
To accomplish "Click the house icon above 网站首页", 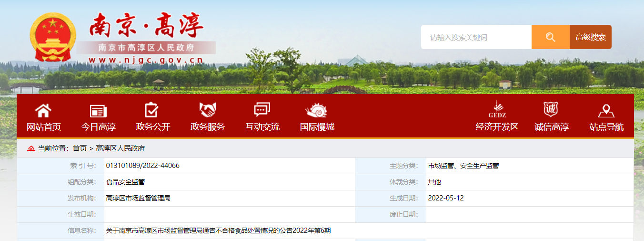I will coord(43,111).
